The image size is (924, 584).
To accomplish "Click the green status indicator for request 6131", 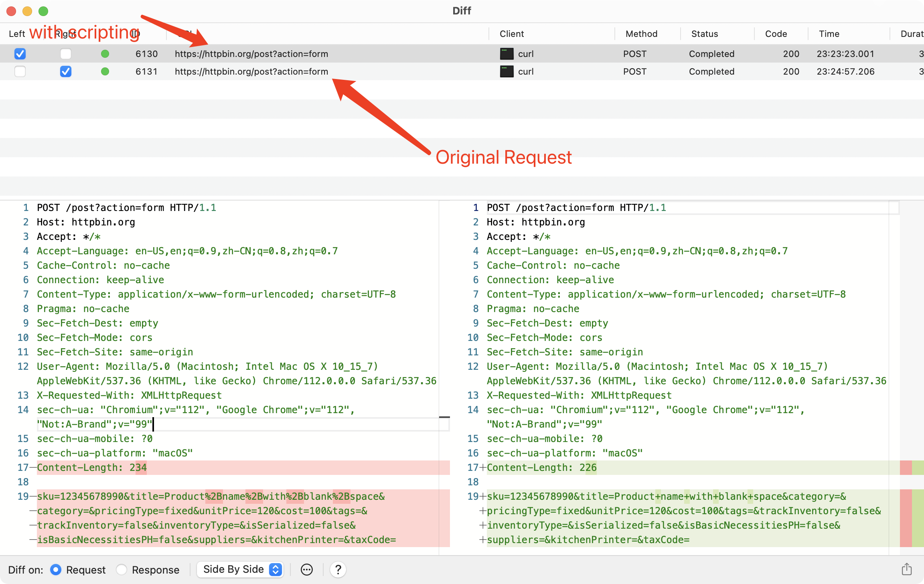I will [105, 71].
